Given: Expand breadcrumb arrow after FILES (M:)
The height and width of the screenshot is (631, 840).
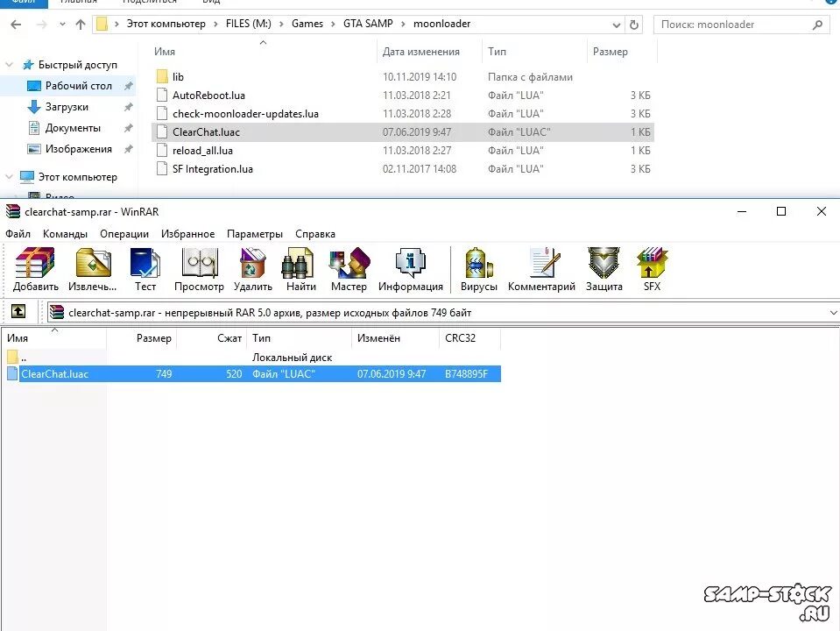Looking at the screenshot, I should (x=281, y=25).
